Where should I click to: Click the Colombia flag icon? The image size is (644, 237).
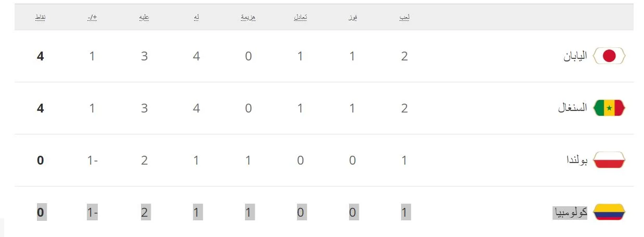(x=609, y=212)
